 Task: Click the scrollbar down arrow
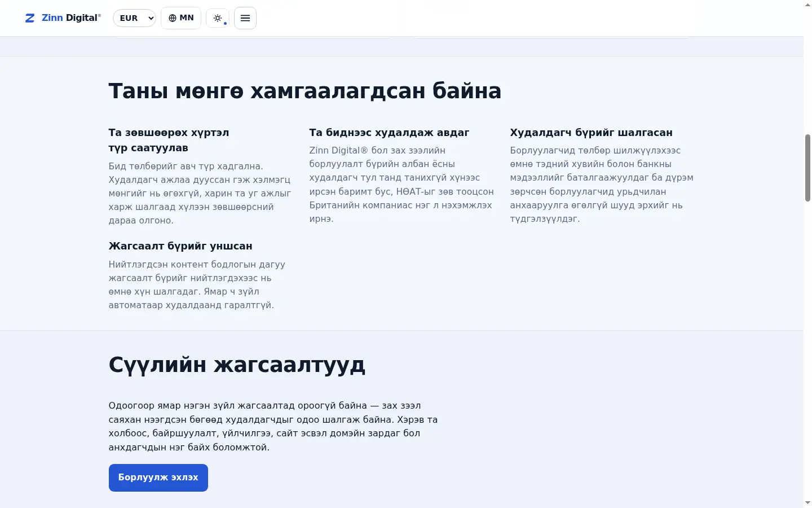click(807, 503)
